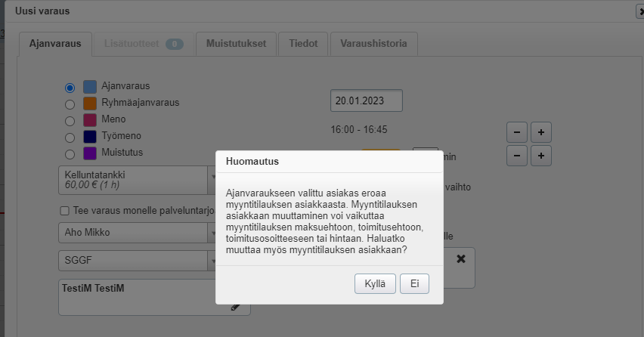The image size is (644, 337).
Task: Click the pencil edit icon for customer TestiM
Action: (236, 306)
